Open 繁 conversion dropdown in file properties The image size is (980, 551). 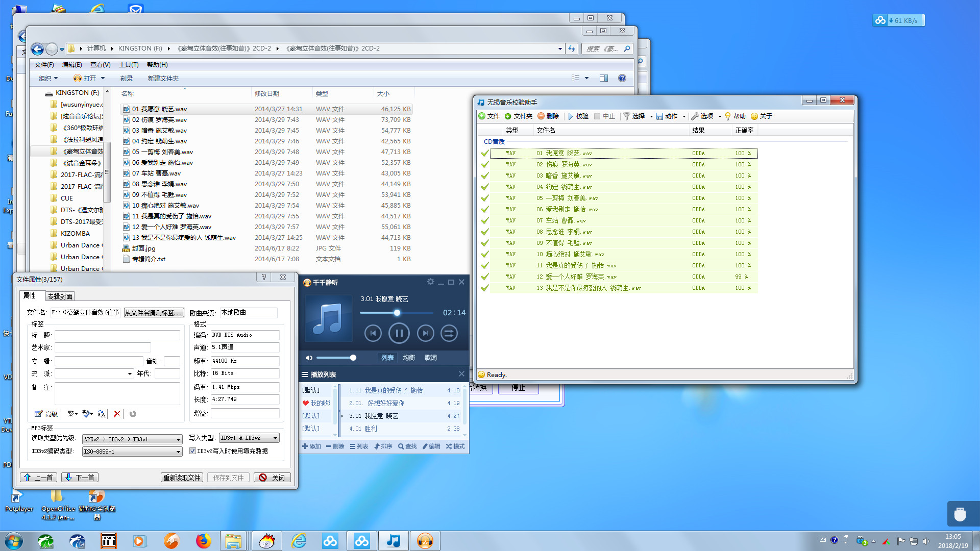pos(72,414)
